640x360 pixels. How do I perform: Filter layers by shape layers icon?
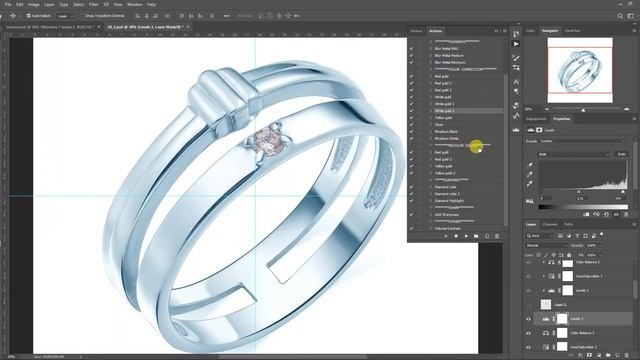(586, 236)
